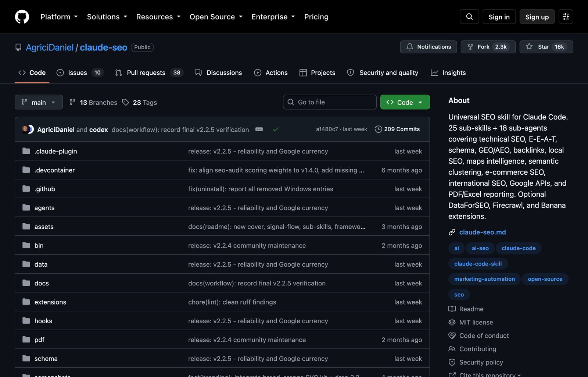Expand the Enterprise menu
588x377 pixels.
[273, 17]
